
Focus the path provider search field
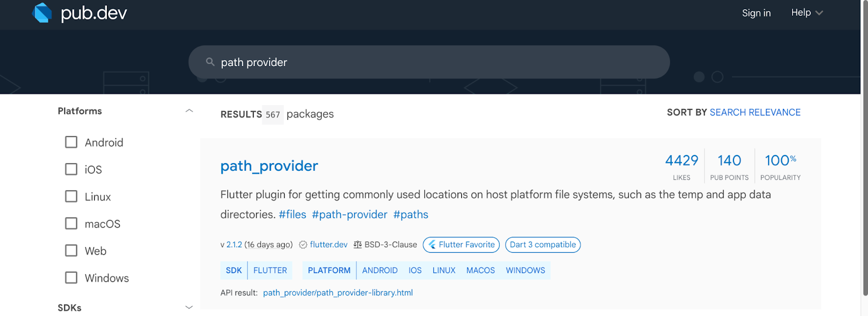[x=429, y=62]
